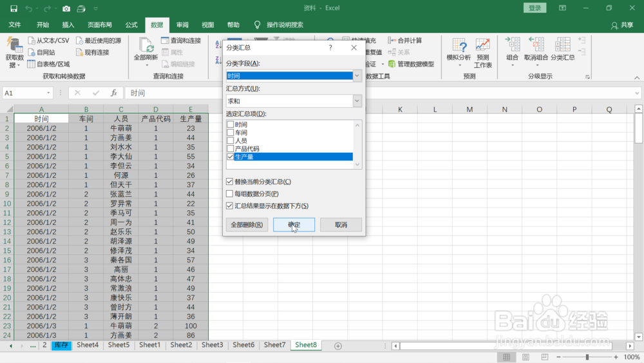Open 分级显示 dialog launcher
This screenshot has height=363, width=644.
coord(588,77)
